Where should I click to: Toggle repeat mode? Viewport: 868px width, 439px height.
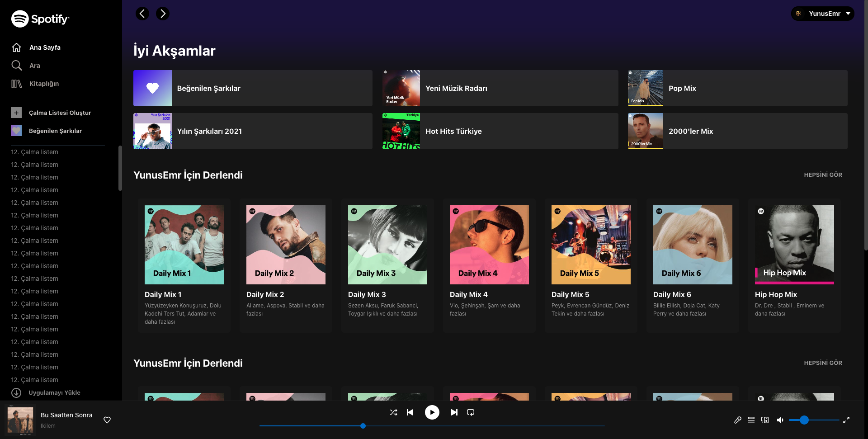coord(471,412)
